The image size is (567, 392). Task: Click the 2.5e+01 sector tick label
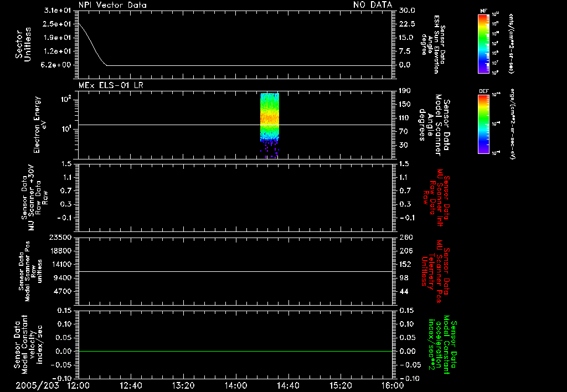click(x=58, y=24)
